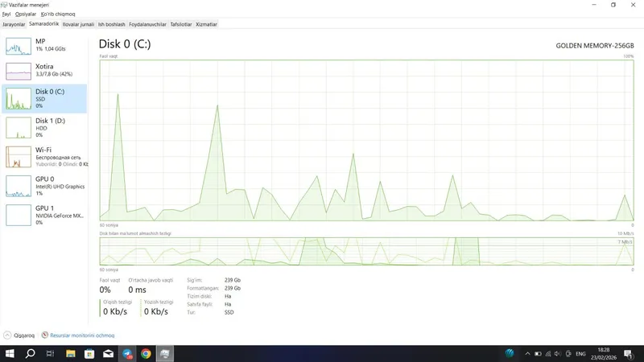Click the Sig'im 239 Gb value
The image size is (644, 362).
click(x=233, y=280)
